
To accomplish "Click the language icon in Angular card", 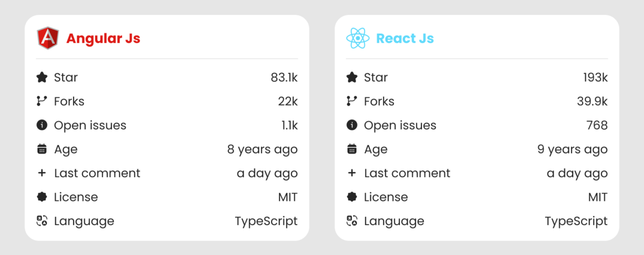I will [42, 221].
